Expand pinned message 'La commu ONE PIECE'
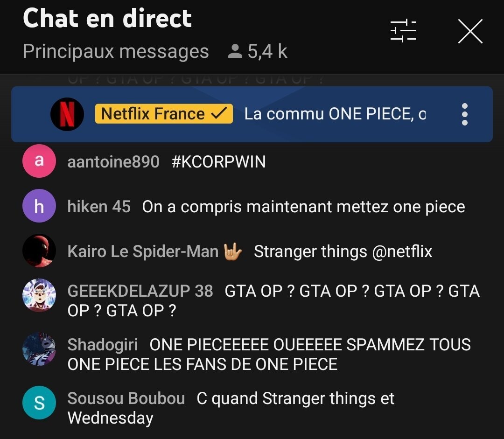This screenshot has height=439, width=504. [335, 114]
